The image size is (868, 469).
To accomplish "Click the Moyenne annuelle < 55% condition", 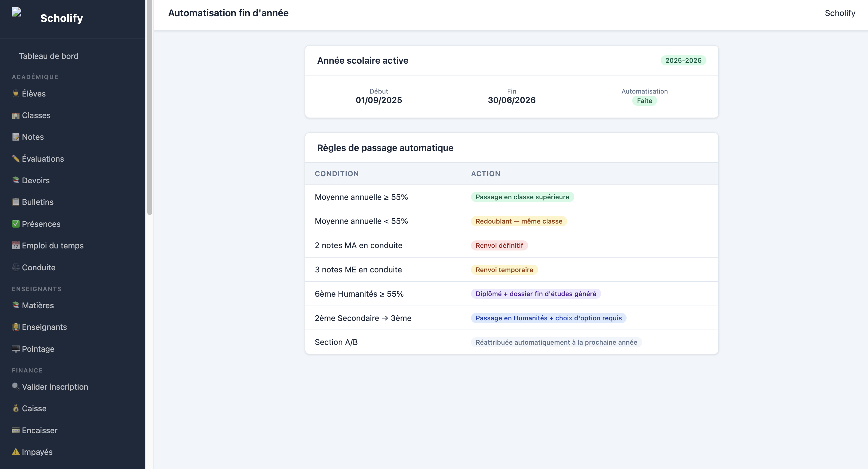I will tap(361, 221).
